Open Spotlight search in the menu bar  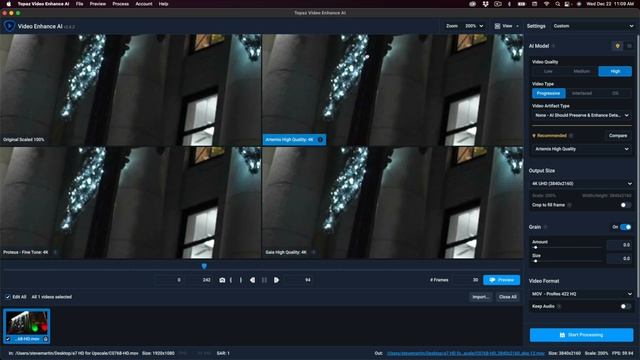[x=558, y=4]
